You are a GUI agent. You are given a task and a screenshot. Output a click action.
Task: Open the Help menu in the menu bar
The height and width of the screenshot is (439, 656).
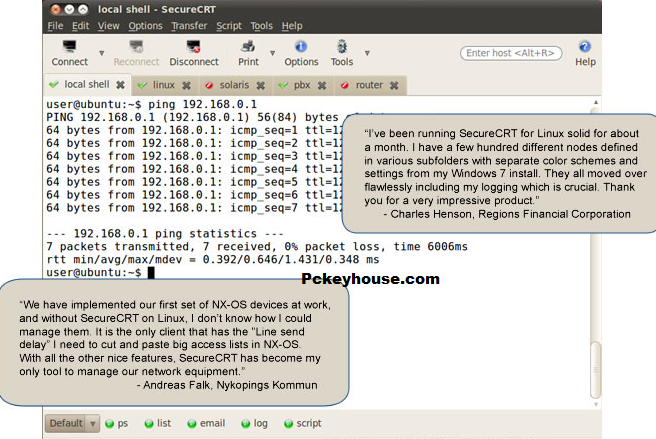[292, 26]
